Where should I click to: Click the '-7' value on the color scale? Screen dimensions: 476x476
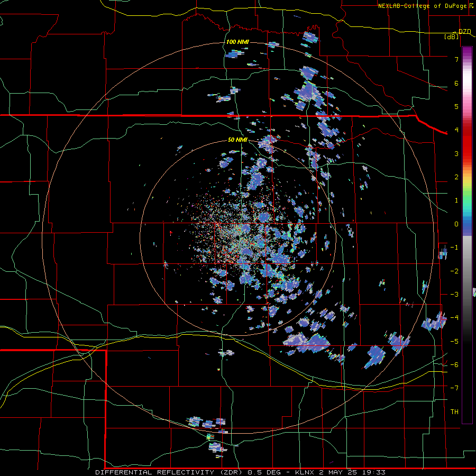tap(454, 388)
